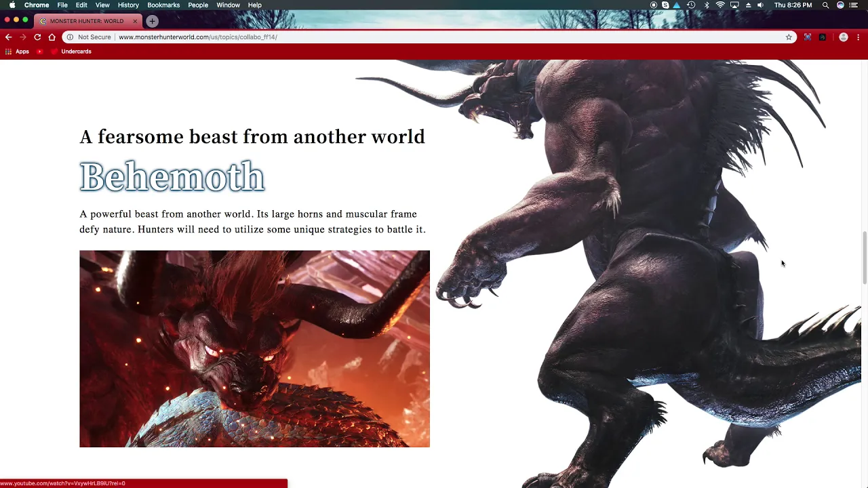Image resolution: width=868 pixels, height=488 pixels.
Task: Go back to previous page
Action: (x=8, y=37)
